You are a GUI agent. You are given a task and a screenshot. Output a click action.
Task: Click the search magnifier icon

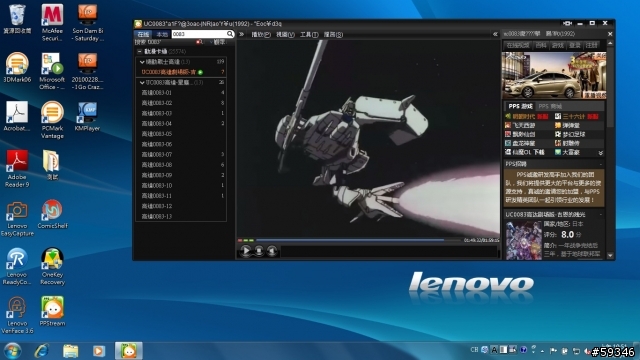[230, 34]
